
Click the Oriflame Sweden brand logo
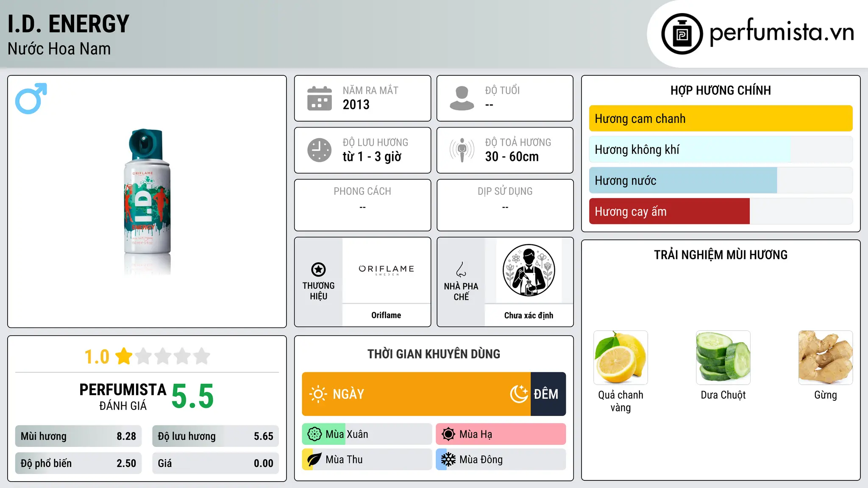(386, 270)
